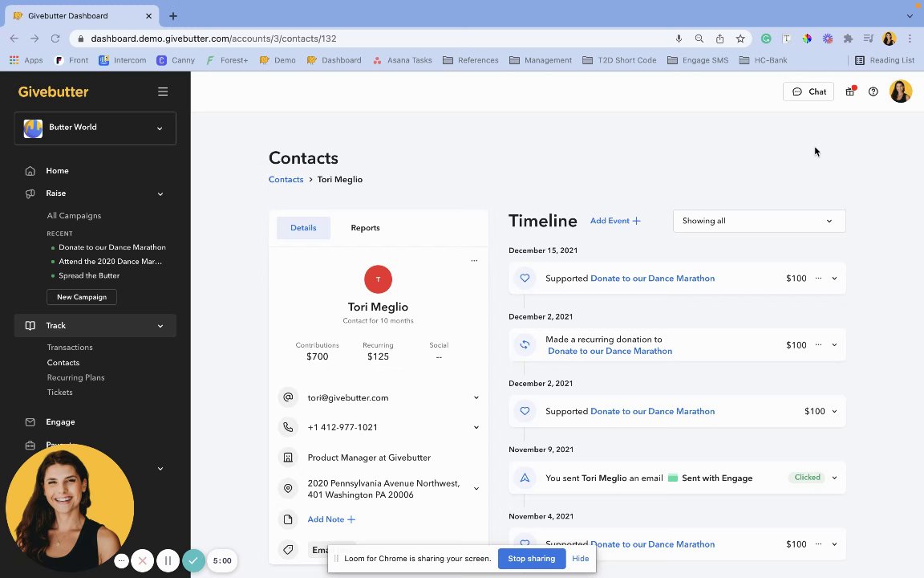Click the Engage envelope icon

pos(30,422)
